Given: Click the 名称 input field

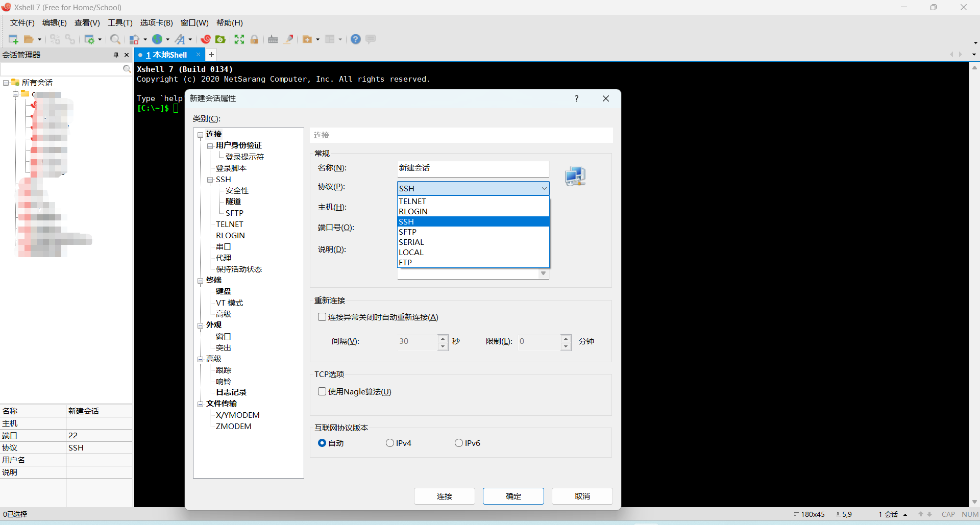Looking at the screenshot, I should click(x=473, y=168).
